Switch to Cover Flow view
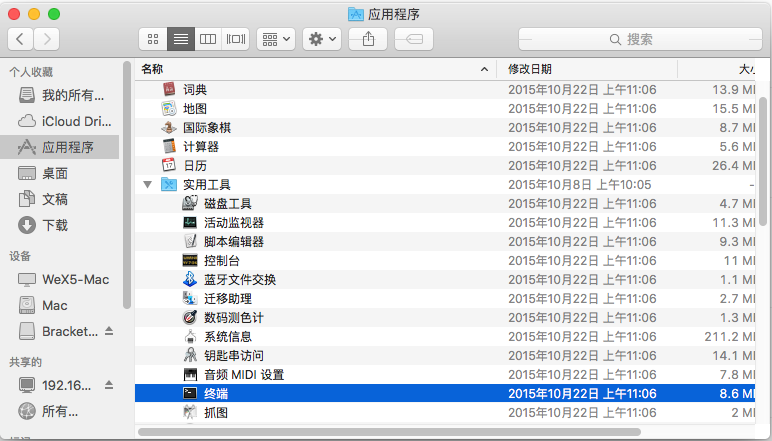772x441 pixels. pyautogui.click(x=236, y=39)
